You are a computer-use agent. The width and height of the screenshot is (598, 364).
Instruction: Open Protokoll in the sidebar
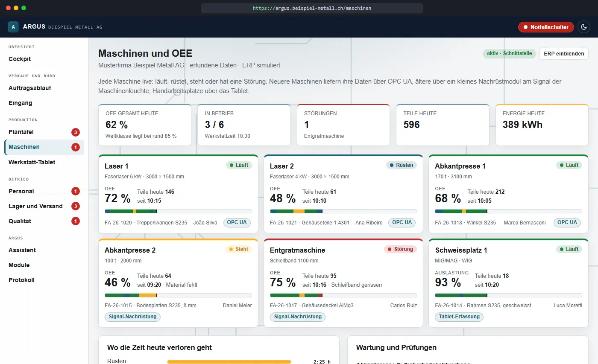click(x=44, y=280)
